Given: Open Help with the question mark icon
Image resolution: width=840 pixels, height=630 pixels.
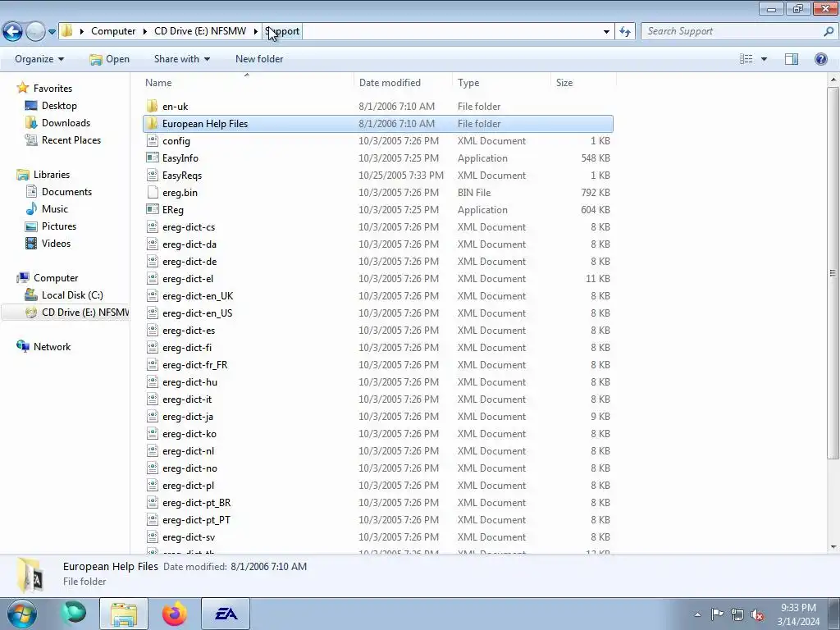Looking at the screenshot, I should [x=820, y=59].
